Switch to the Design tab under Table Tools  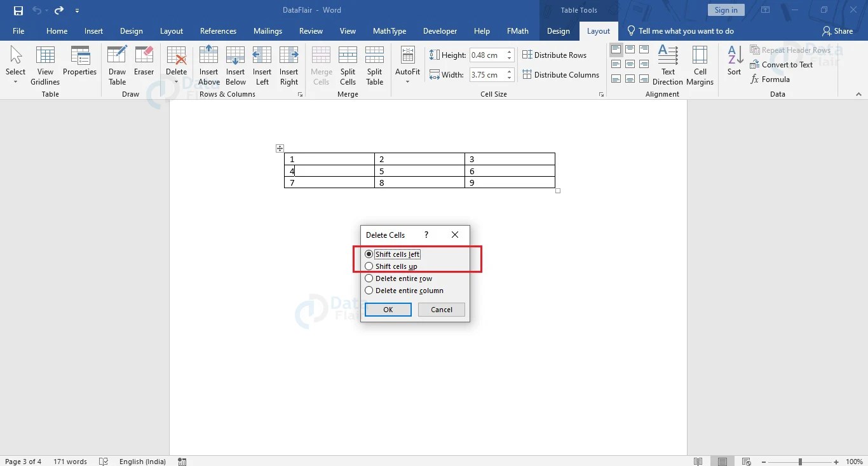click(558, 31)
